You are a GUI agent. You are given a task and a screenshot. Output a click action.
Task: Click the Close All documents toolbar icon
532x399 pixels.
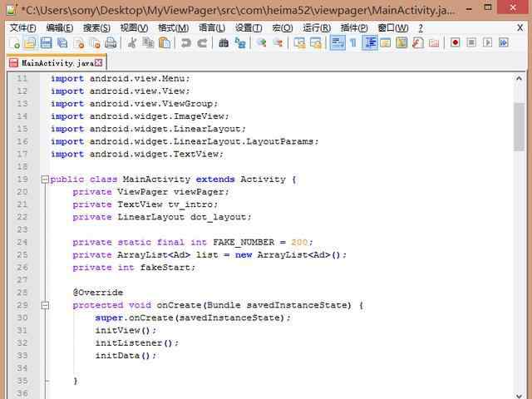[x=95, y=42]
